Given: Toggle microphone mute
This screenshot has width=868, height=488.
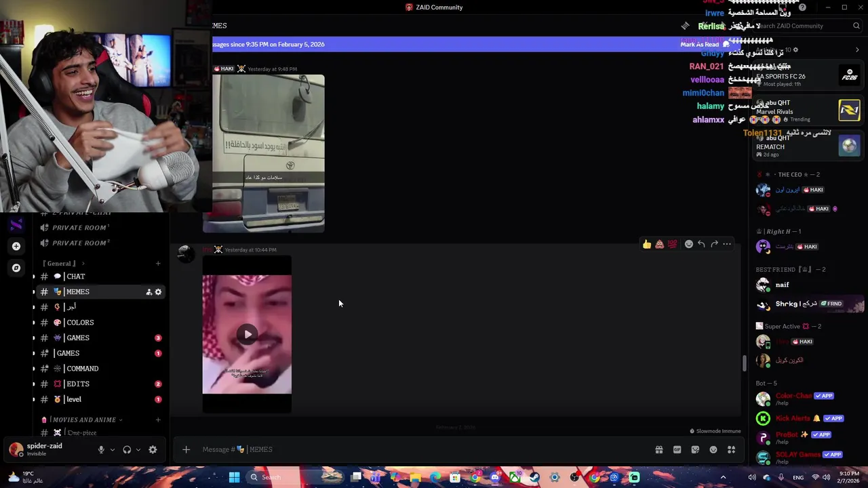Looking at the screenshot, I should [101, 449].
